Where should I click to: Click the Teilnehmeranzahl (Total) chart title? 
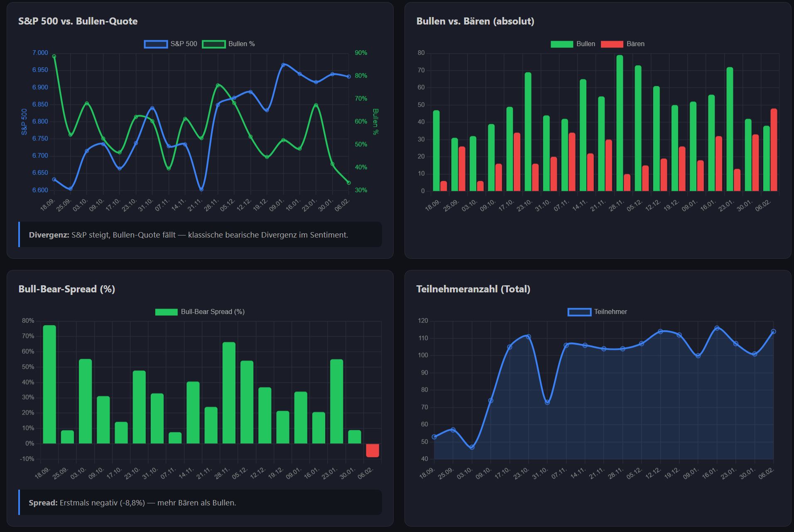click(473, 289)
